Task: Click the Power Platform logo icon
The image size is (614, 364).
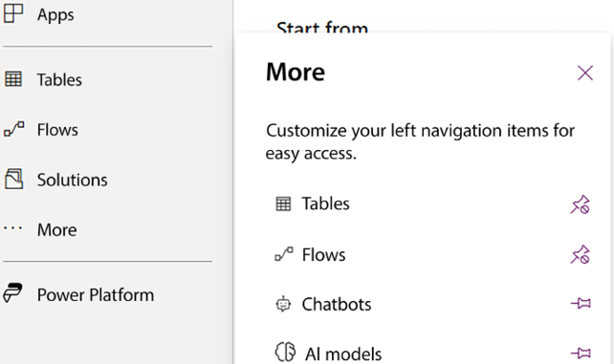Action: point(13,293)
